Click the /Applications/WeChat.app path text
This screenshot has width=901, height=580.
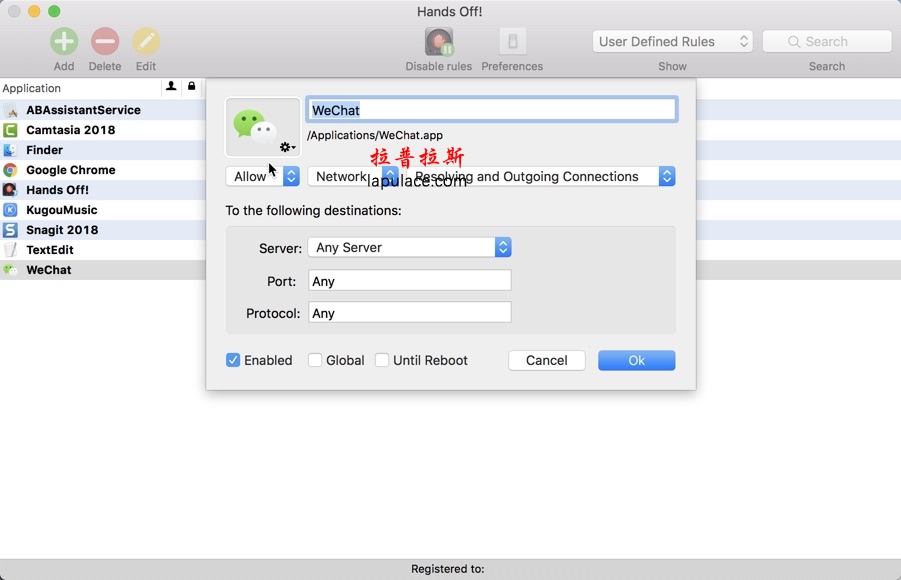point(375,136)
